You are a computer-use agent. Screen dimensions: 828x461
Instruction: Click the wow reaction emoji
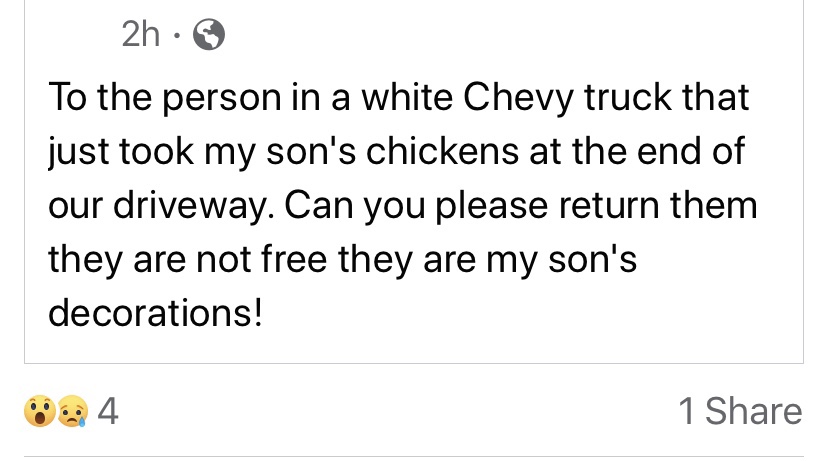(39, 412)
